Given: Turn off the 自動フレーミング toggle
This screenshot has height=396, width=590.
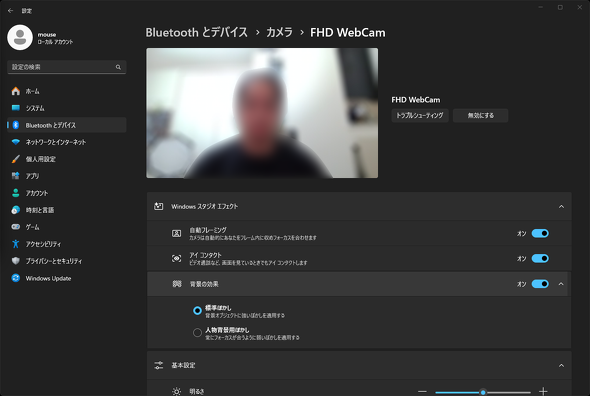Looking at the screenshot, I should pyautogui.click(x=540, y=233).
